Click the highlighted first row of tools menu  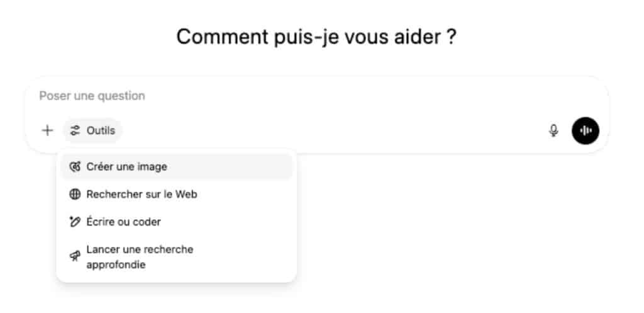(177, 167)
